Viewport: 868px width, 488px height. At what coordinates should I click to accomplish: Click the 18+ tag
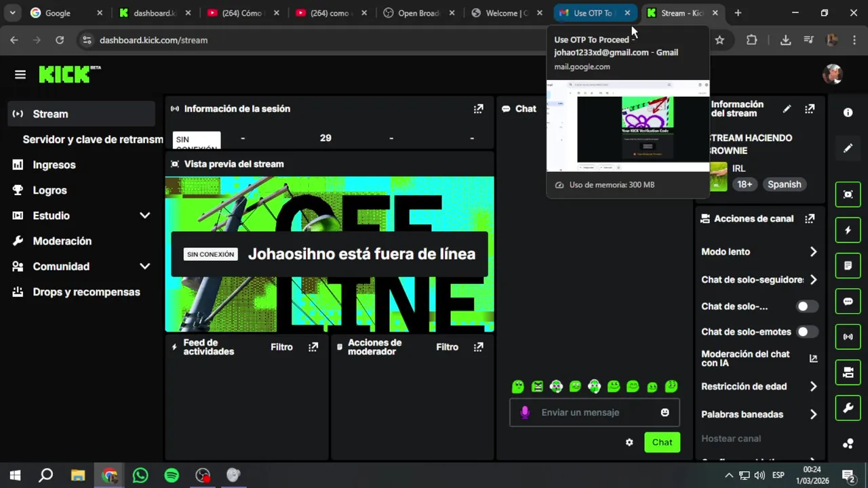click(745, 184)
